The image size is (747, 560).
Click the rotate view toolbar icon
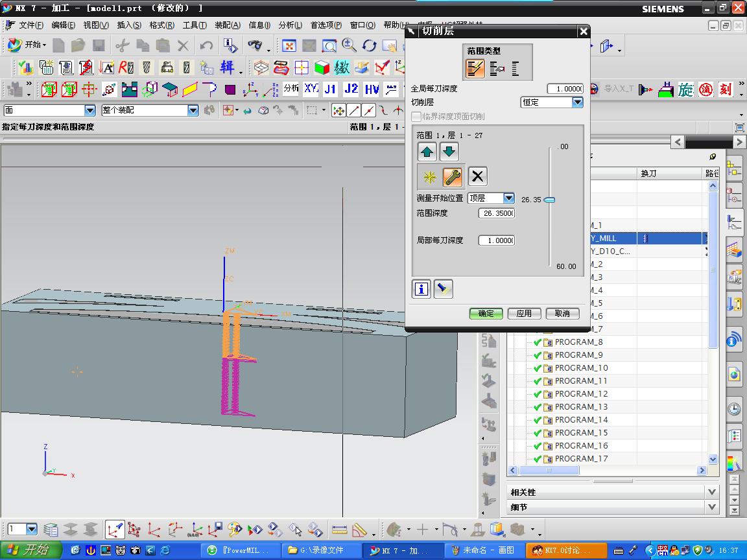click(370, 45)
